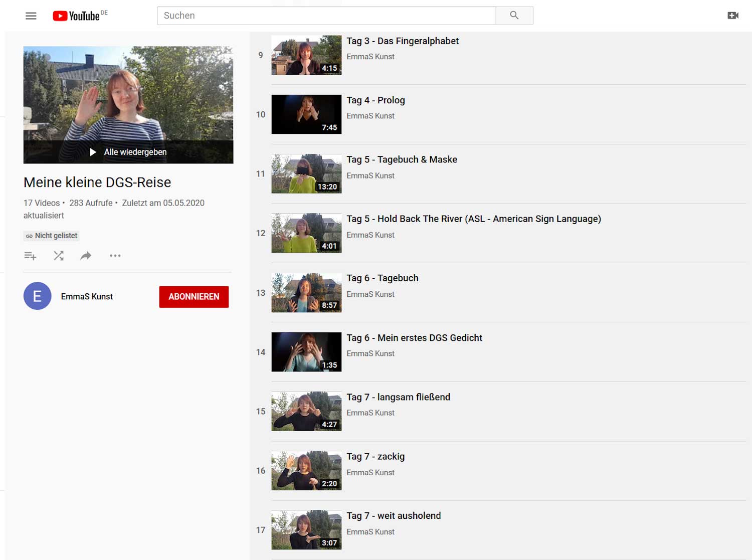Viewport: 752px width, 560px height.
Task: Click title Tag 6 - Tagebuch
Action: (x=383, y=278)
